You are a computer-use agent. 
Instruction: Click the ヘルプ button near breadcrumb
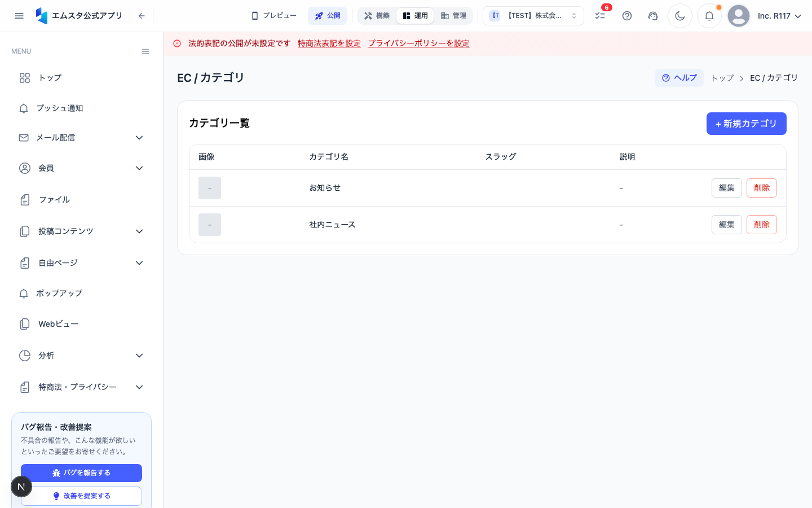pyautogui.click(x=679, y=78)
